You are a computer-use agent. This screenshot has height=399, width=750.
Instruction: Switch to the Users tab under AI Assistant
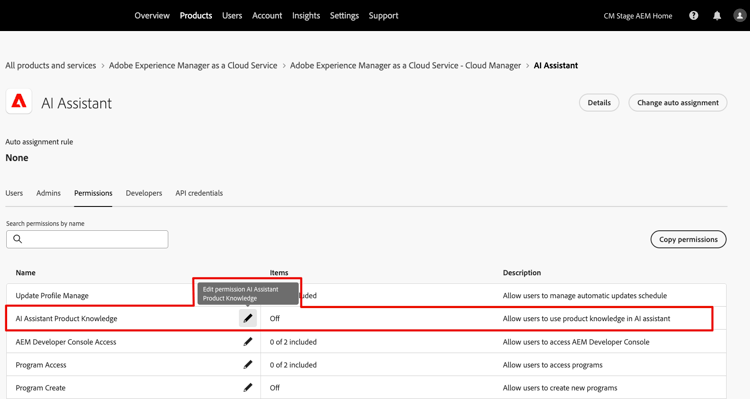pos(14,193)
